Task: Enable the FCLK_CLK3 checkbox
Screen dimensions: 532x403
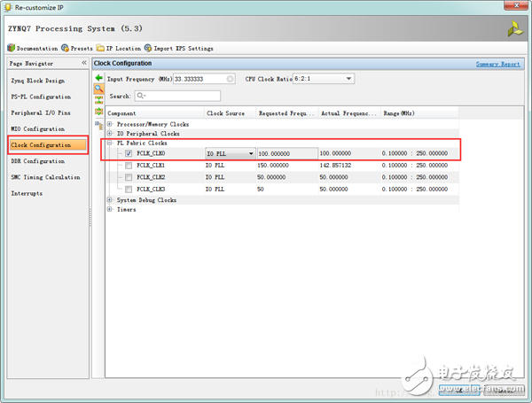Action: click(x=129, y=189)
